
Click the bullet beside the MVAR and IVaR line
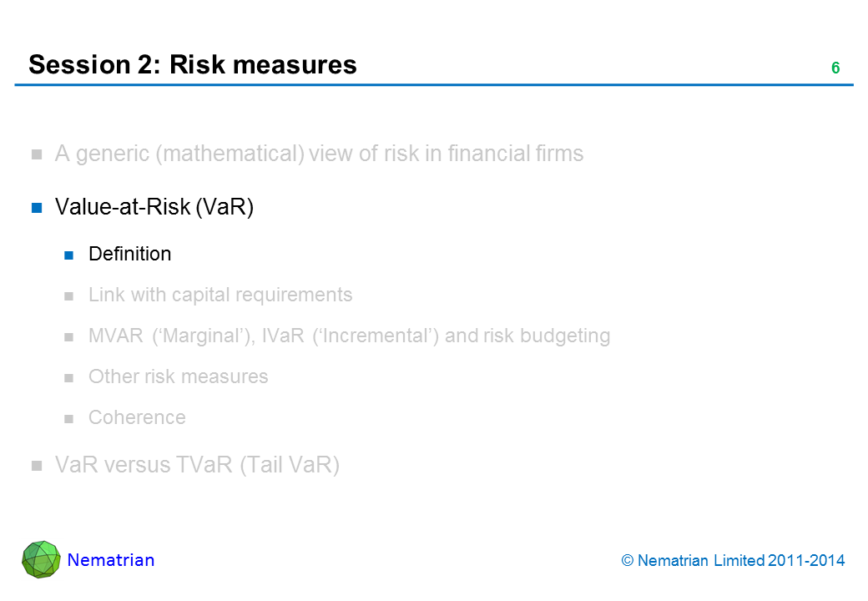point(70,336)
